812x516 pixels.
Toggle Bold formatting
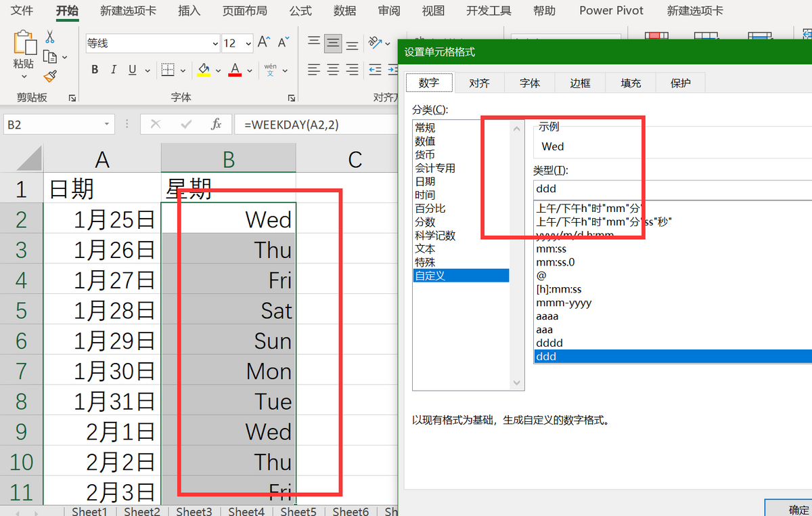95,70
